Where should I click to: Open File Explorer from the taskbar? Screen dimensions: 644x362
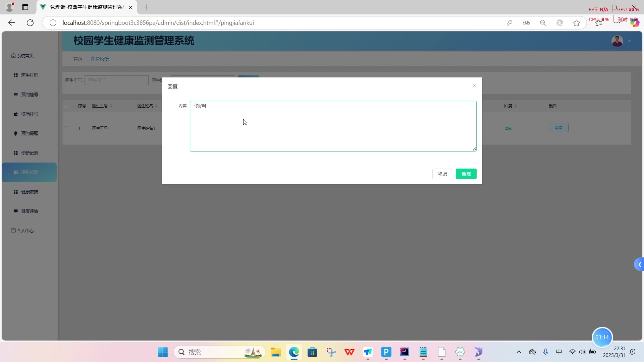pyautogui.click(x=275, y=352)
